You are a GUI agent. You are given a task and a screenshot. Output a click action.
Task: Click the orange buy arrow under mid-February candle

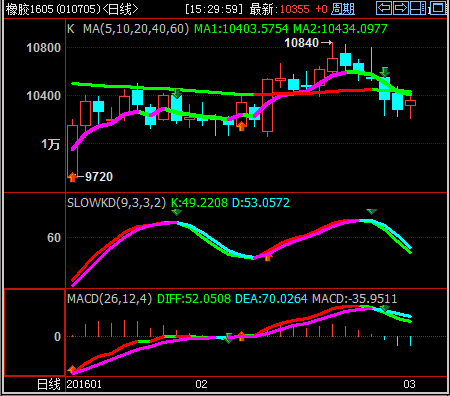(x=241, y=126)
